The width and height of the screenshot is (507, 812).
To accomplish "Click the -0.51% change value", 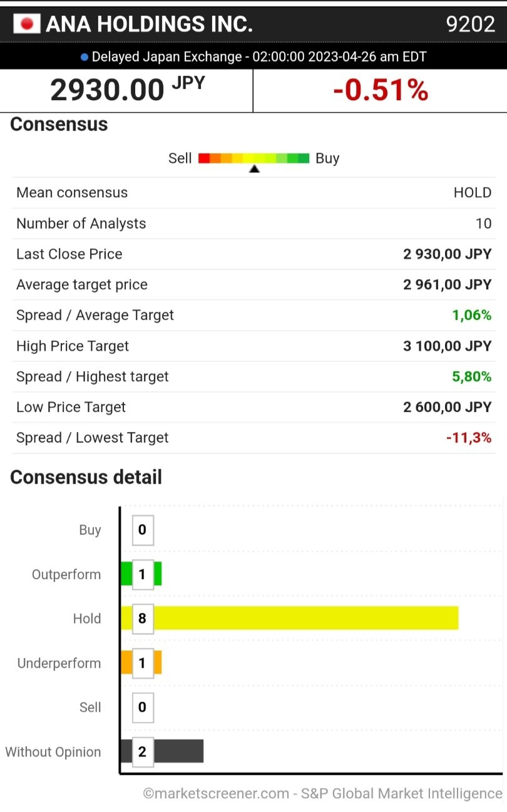I will click(x=380, y=90).
